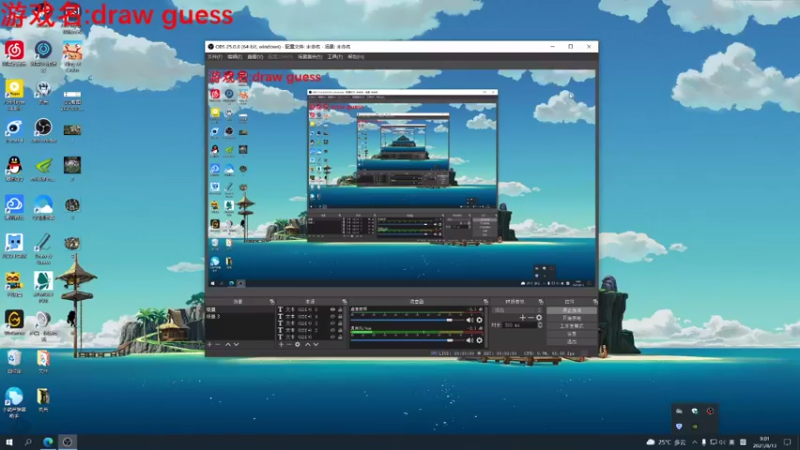Click the 退出 exit button in controls
The image size is (800, 450).
[571, 342]
